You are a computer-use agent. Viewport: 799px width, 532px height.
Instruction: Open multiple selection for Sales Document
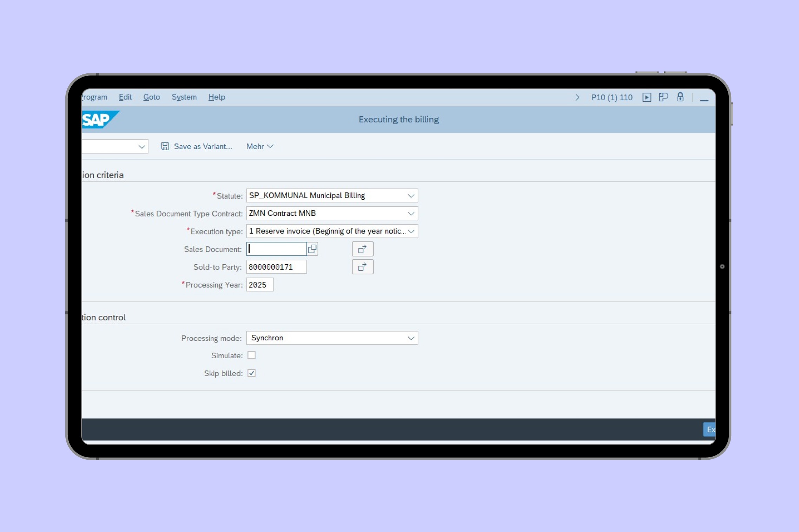tap(362, 249)
